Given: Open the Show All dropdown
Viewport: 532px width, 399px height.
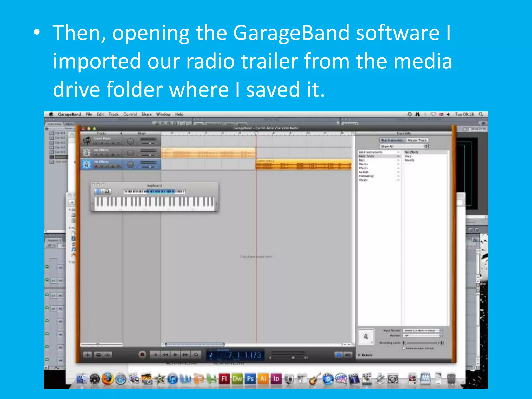Looking at the screenshot, I should (404, 146).
